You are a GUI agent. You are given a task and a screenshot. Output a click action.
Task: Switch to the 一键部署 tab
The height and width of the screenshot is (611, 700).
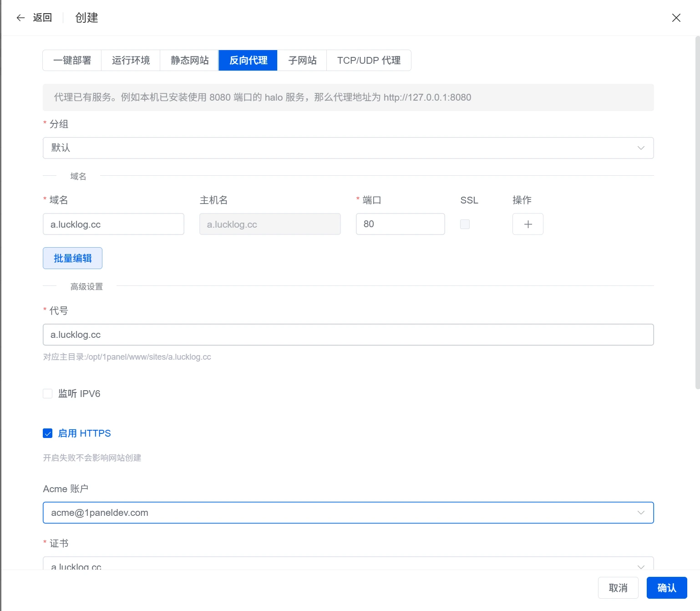pos(72,60)
